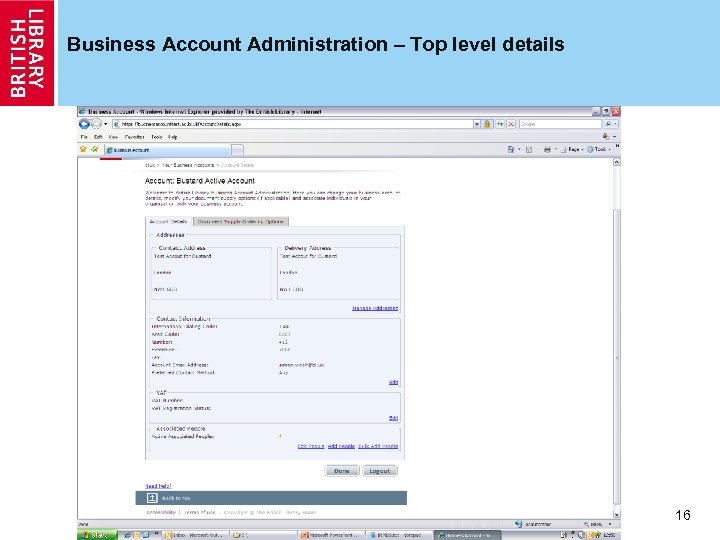Click the security padlock icon
This screenshot has width=720, height=540.
click(487, 124)
